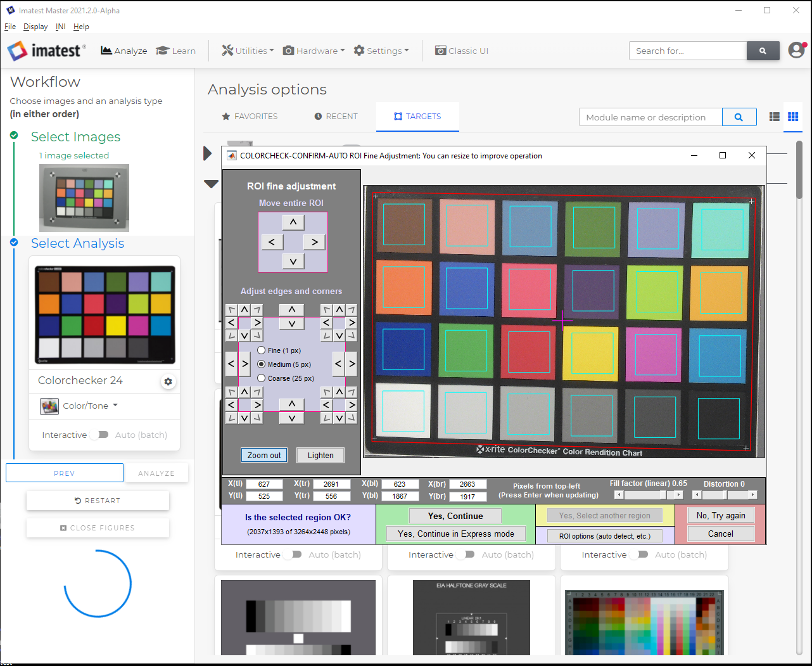Move top-left corner of ROI up
Screen dimensions: 812x666
click(x=244, y=310)
